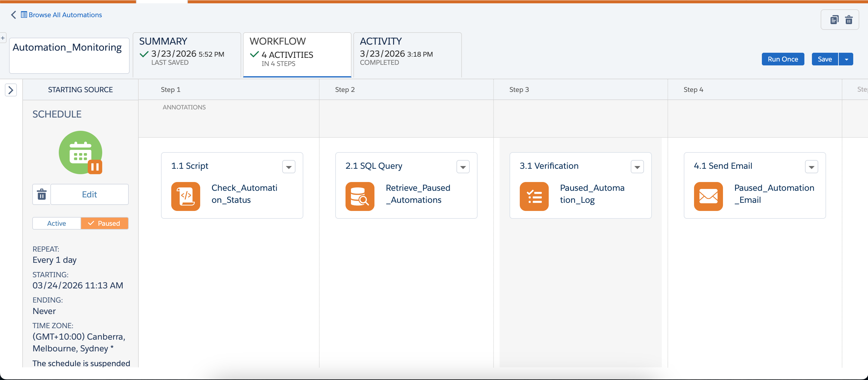Click the schedule Edit button
Viewport: 868px width, 380px height.
(89, 194)
